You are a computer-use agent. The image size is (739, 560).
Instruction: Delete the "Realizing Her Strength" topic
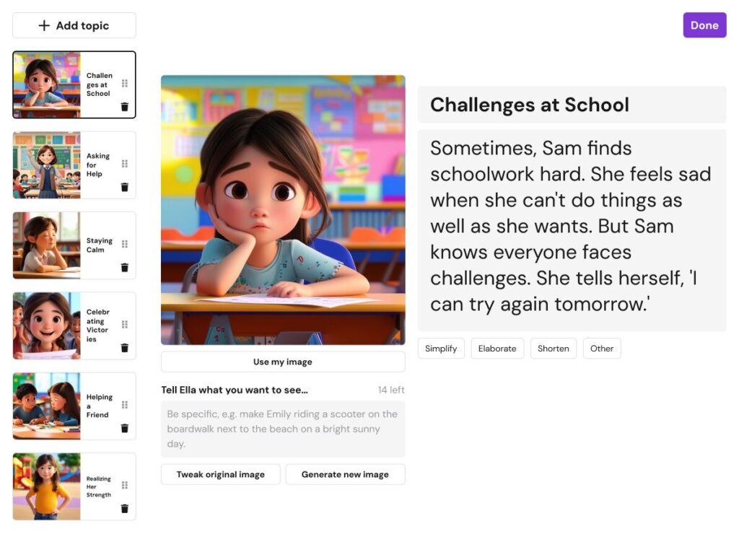[x=125, y=509]
